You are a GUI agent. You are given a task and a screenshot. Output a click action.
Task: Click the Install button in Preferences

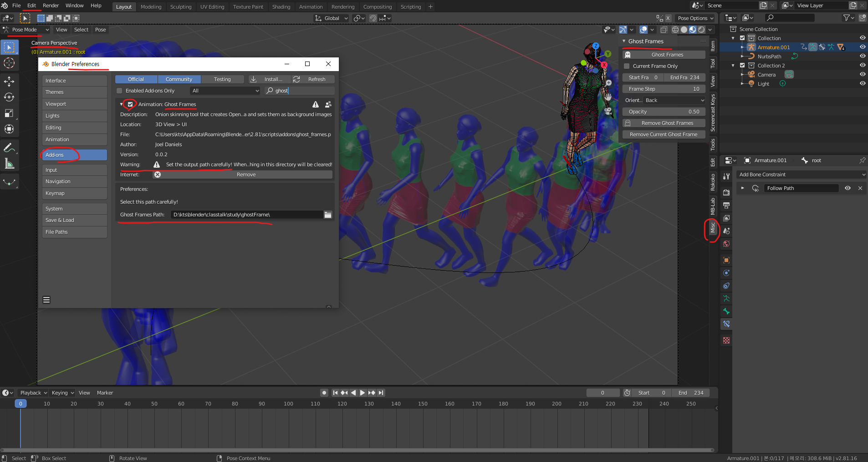270,79
